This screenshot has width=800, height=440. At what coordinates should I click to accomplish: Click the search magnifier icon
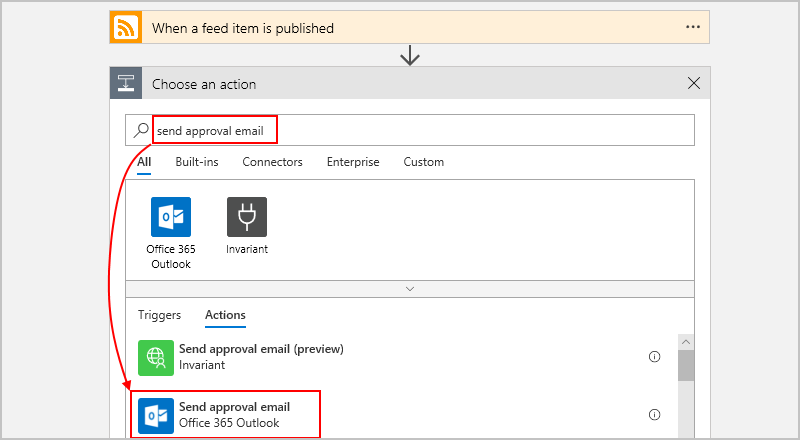141,130
